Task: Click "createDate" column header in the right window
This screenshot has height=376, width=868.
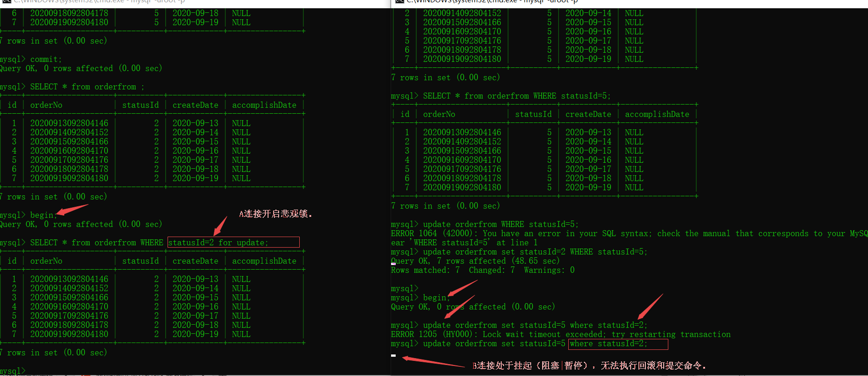Action: (x=588, y=114)
